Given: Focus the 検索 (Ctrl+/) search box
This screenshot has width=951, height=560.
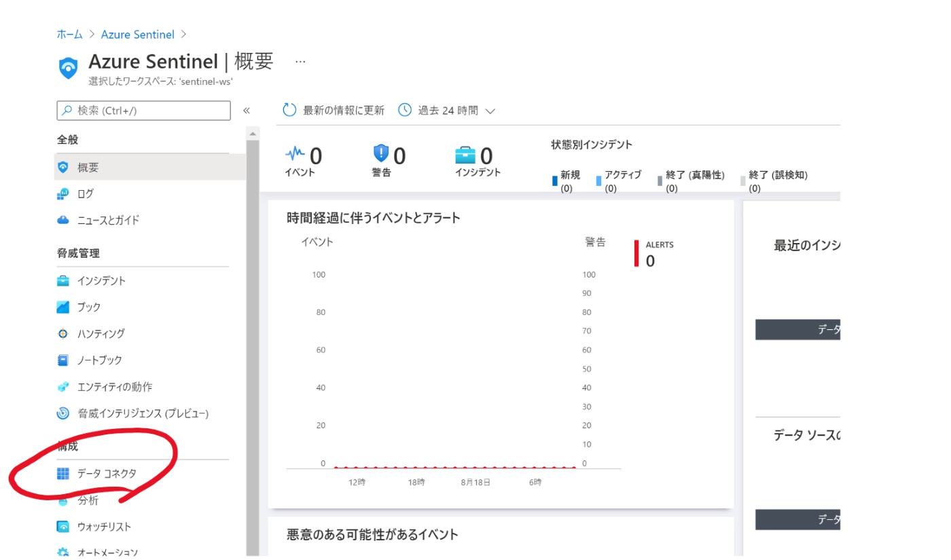Looking at the screenshot, I should pos(144,111).
